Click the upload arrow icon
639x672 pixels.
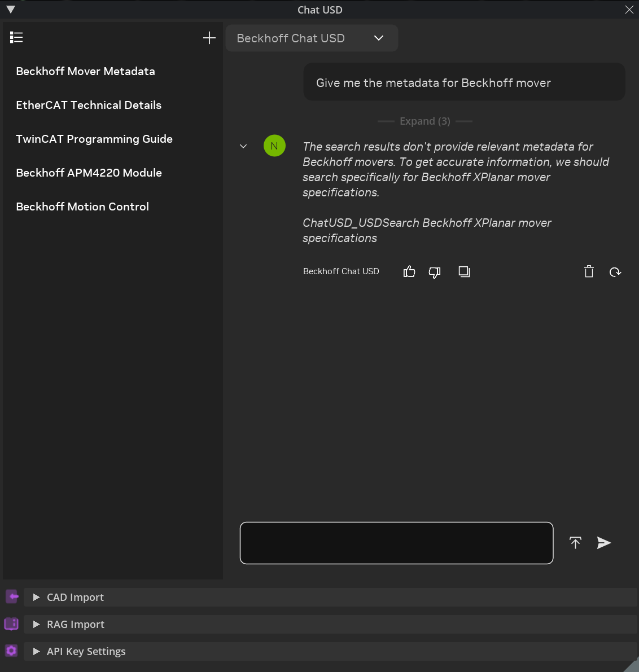pyautogui.click(x=575, y=543)
